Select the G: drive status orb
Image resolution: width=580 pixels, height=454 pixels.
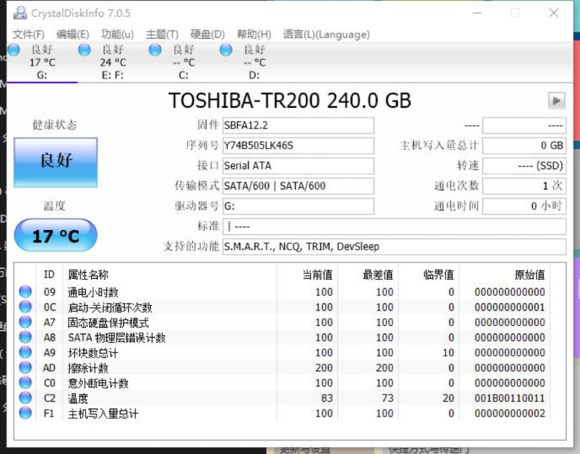[14, 50]
